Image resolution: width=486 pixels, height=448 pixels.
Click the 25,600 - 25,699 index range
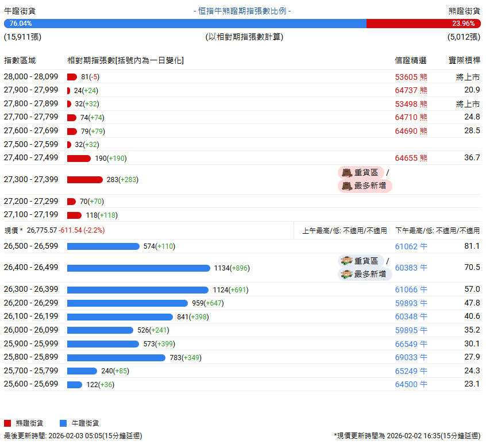pos(31,384)
